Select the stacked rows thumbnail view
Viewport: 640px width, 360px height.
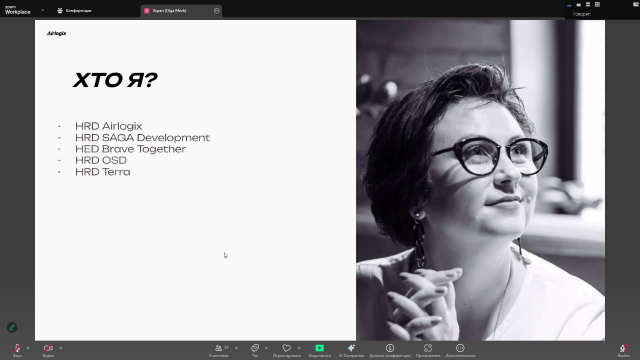pyautogui.click(x=588, y=4)
